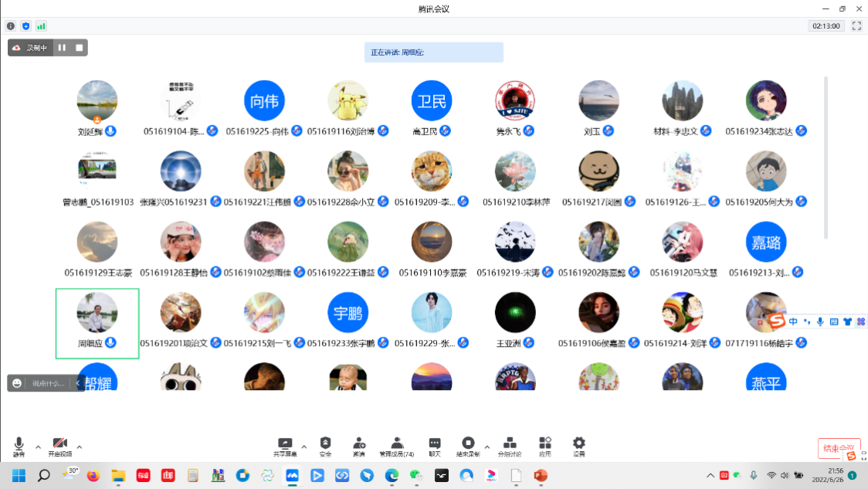Turn on camera with 开启视频
The height and width of the screenshot is (489, 868).
(59, 446)
